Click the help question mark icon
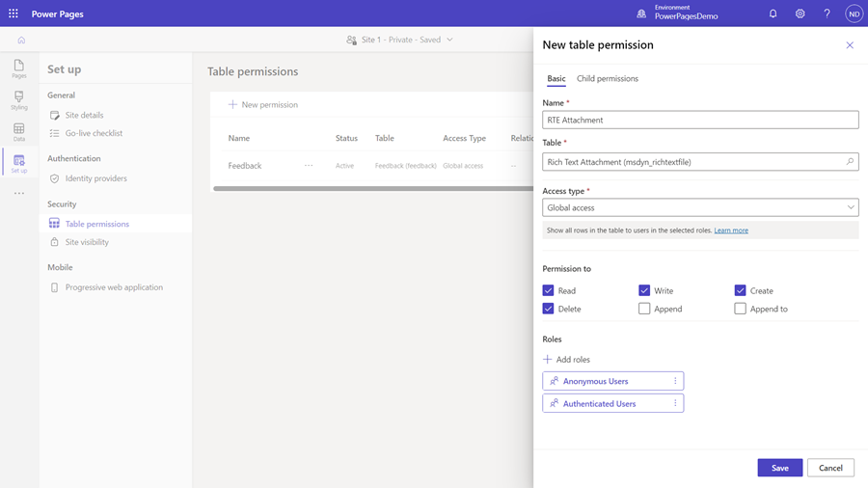This screenshot has height=488, width=868. [827, 14]
